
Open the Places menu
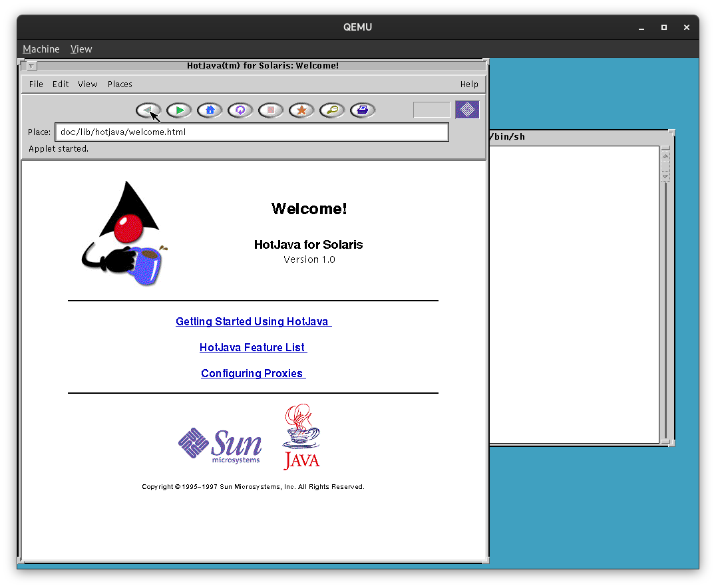[120, 84]
